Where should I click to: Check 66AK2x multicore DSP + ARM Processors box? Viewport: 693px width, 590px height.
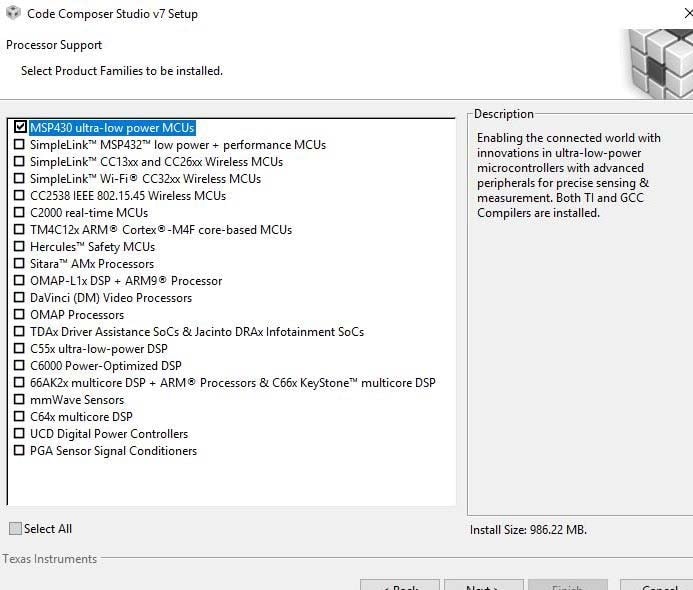point(19,382)
